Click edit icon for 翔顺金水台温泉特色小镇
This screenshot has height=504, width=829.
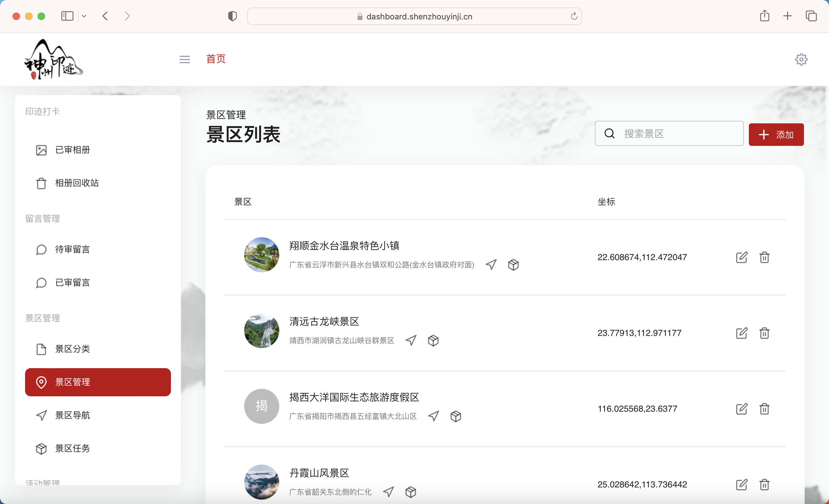point(742,257)
